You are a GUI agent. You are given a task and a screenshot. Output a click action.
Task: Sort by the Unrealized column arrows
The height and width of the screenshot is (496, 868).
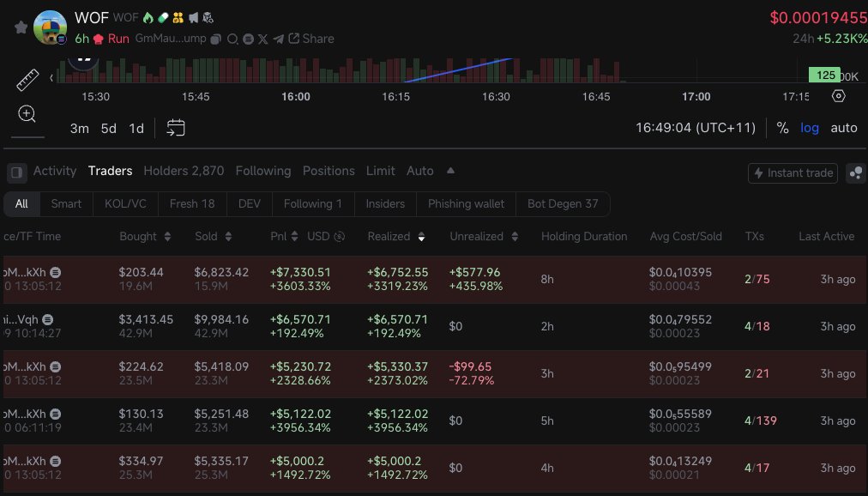click(x=515, y=236)
